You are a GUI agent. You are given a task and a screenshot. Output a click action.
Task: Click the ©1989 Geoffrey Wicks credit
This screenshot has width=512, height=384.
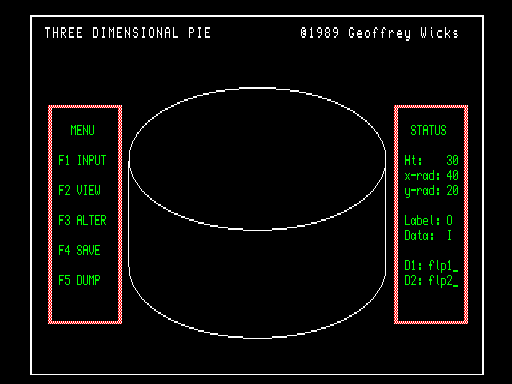(379, 33)
